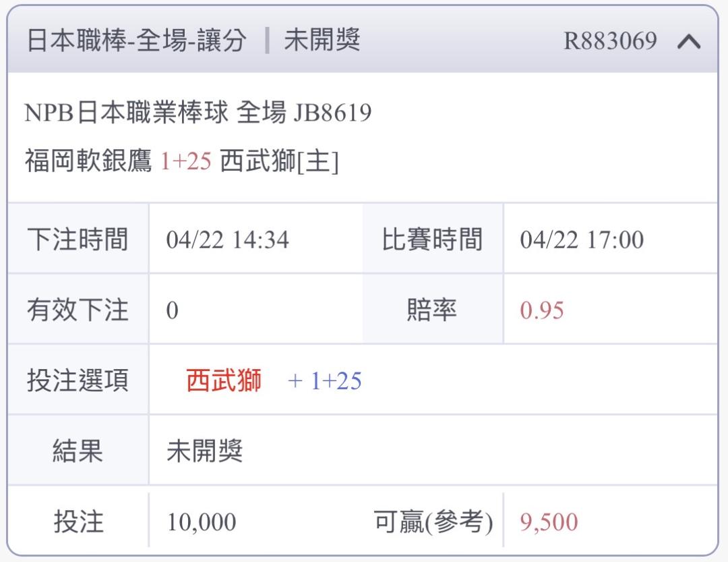Click the 投注選項 label

pyautogui.click(x=78, y=381)
